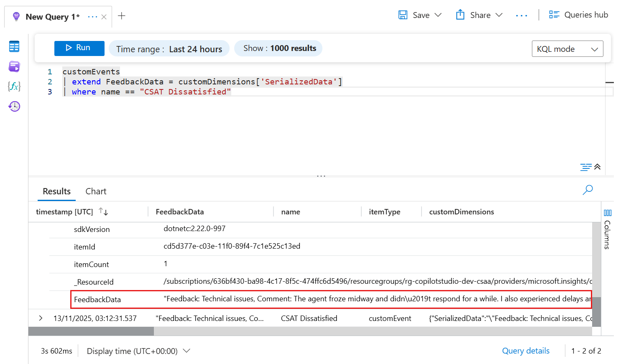Select Queries hub
Screen dimensions: 626x364
pyautogui.click(x=578, y=14)
